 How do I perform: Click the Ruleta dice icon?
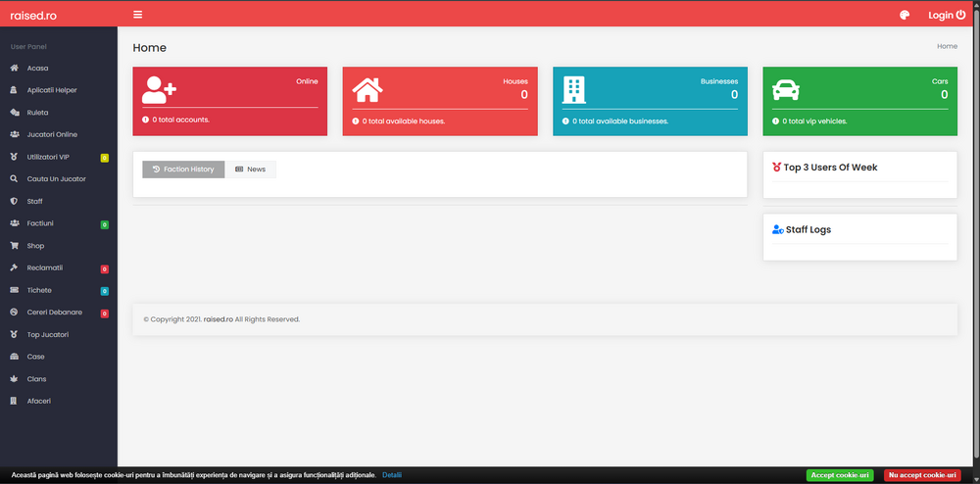(x=15, y=113)
